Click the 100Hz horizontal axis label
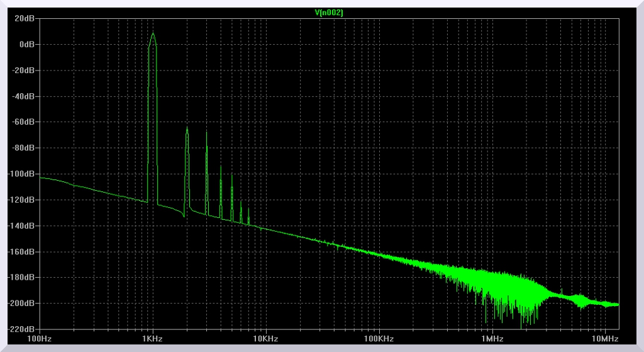644x352 pixels. point(40,338)
